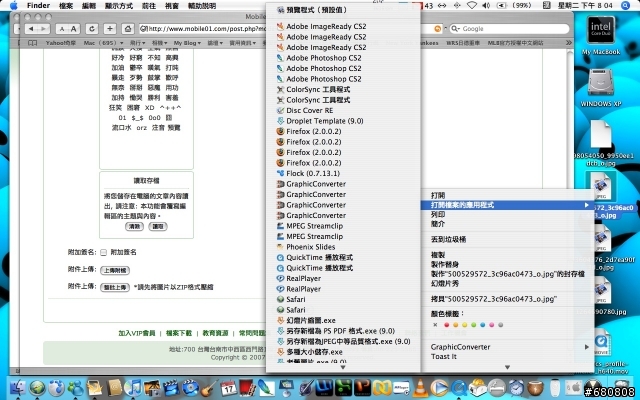This screenshot has height=400, width=640.
Task: Follow the 教育資源 link
Action: (x=216, y=333)
